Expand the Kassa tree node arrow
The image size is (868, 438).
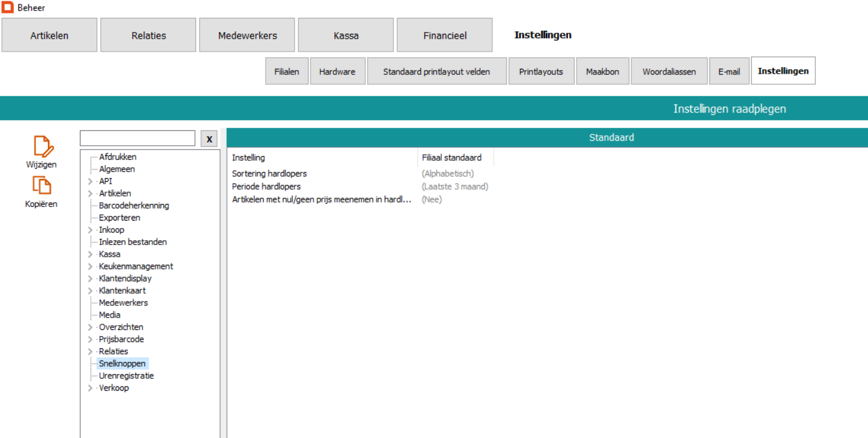click(x=90, y=254)
